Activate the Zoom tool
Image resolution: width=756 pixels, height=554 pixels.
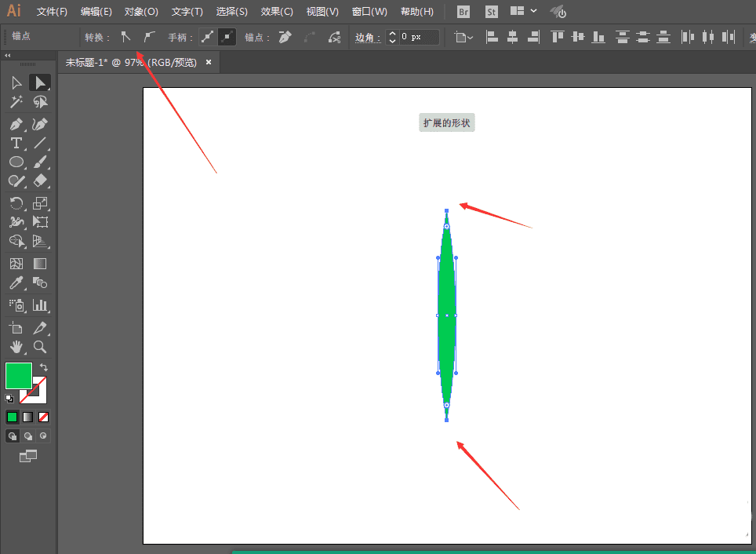click(40, 347)
